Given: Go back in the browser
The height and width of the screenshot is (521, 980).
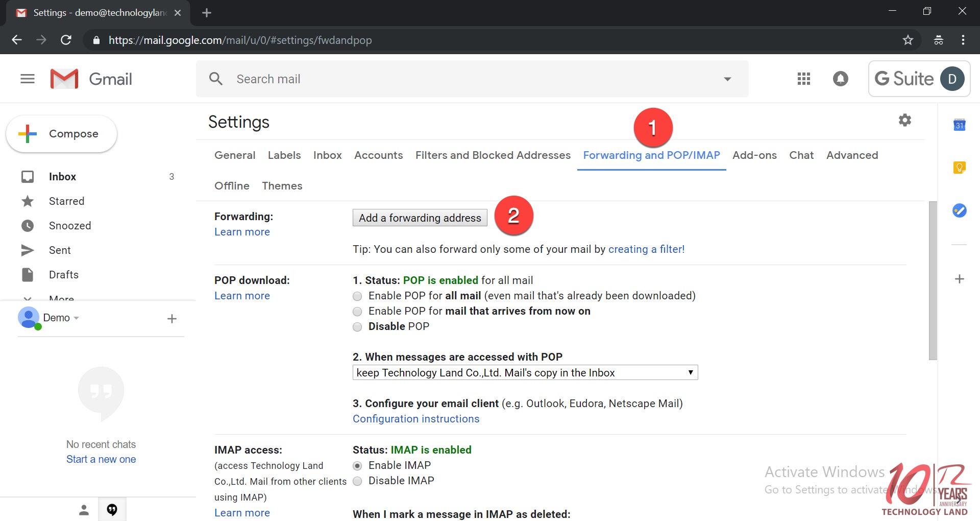Looking at the screenshot, I should click(17, 40).
